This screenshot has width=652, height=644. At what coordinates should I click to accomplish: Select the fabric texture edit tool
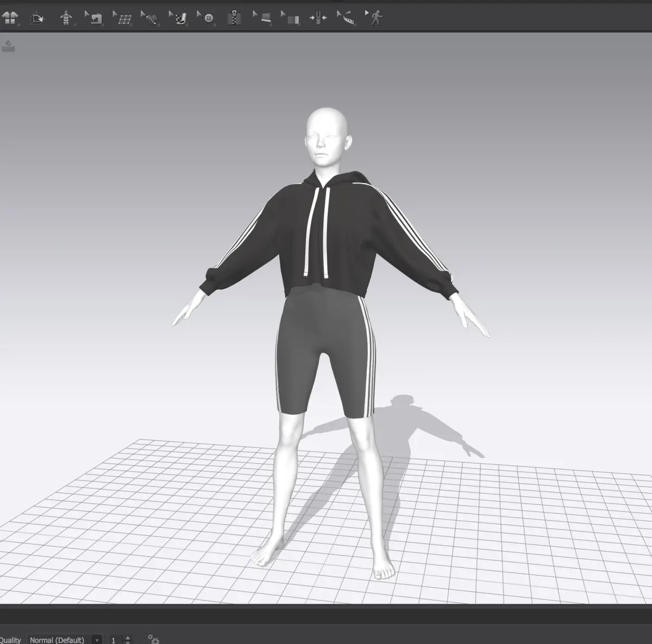point(179,18)
